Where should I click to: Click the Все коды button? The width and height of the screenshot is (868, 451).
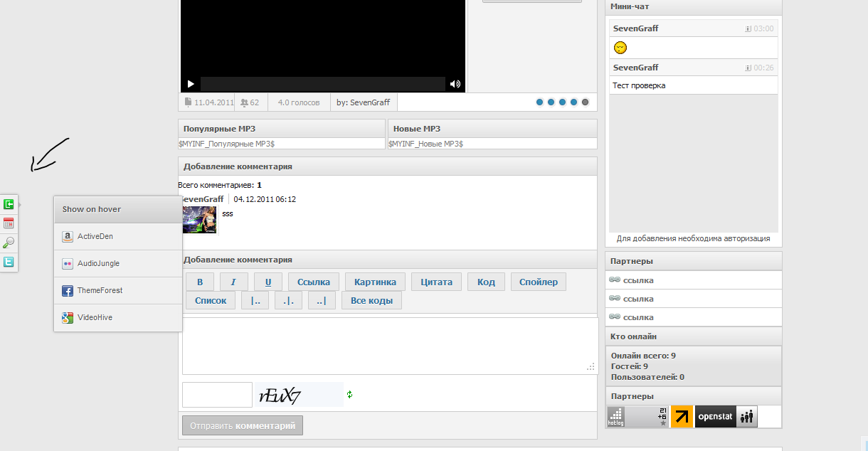(x=371, y=300)
